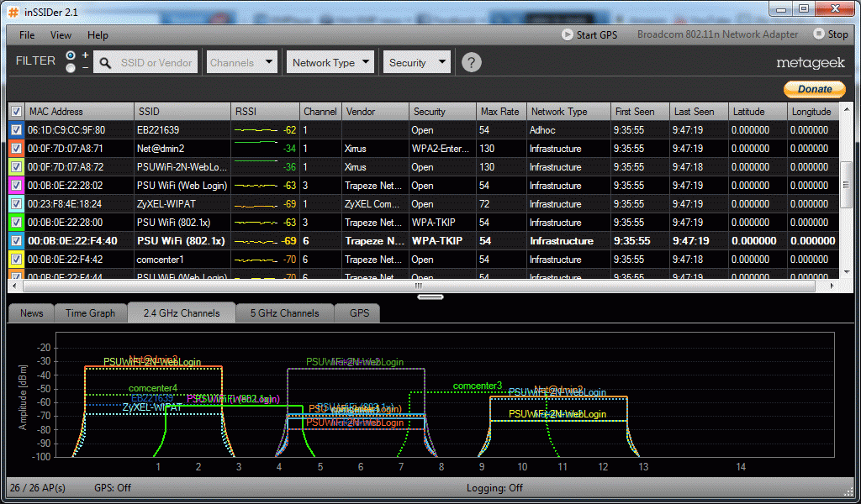Uncheck checkbox for MAC 00:0B:0E:22:28:00

tap(17, 222)
